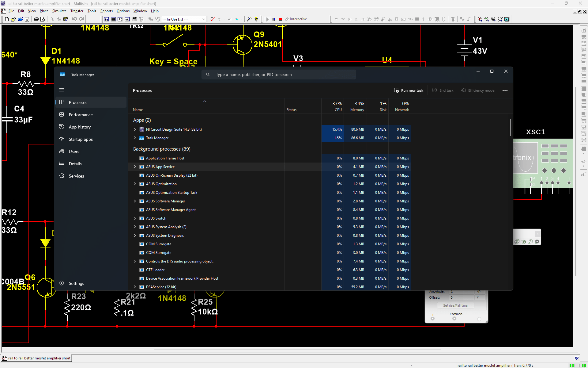Expand the Task Manager process row

point(135,138)
